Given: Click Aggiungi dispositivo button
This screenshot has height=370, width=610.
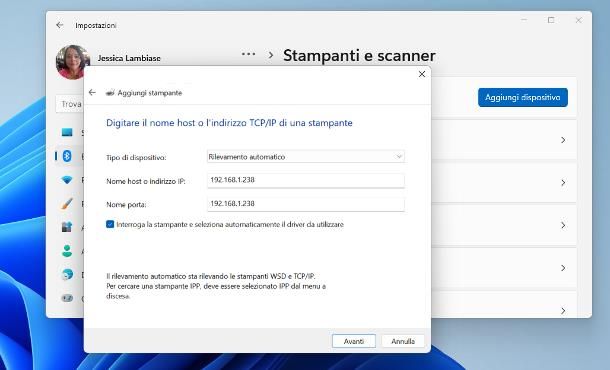Looking at the screenshot, I should (x=522, y=97).
